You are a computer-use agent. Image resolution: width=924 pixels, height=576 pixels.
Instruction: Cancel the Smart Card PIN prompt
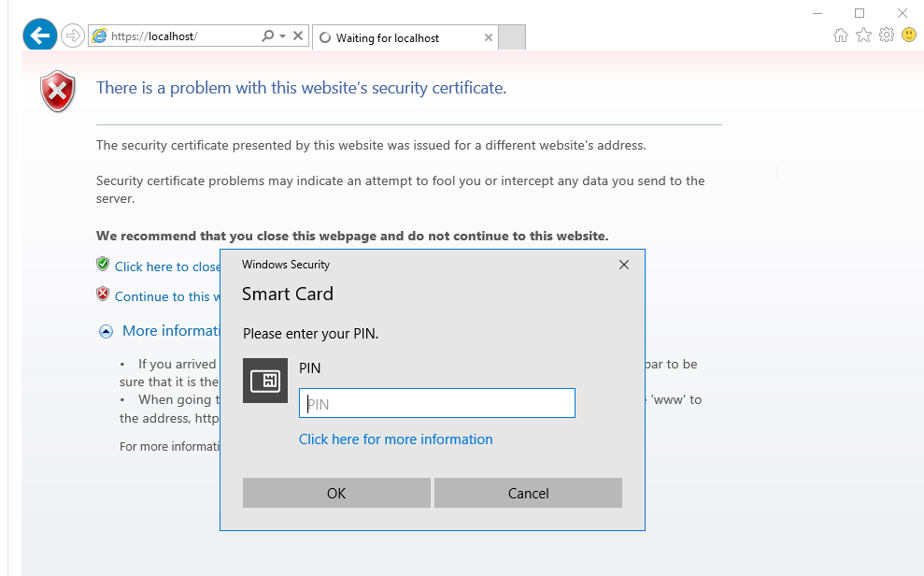528,493
